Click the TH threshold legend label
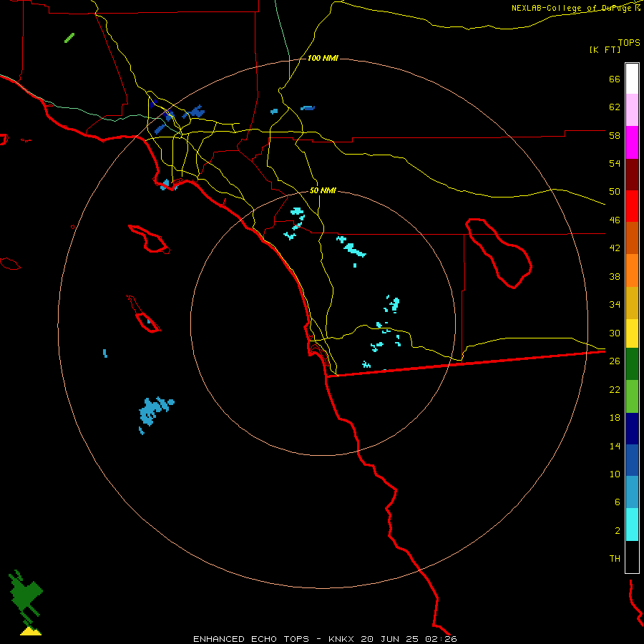644x644 pixels. click(x=615, y=559)
